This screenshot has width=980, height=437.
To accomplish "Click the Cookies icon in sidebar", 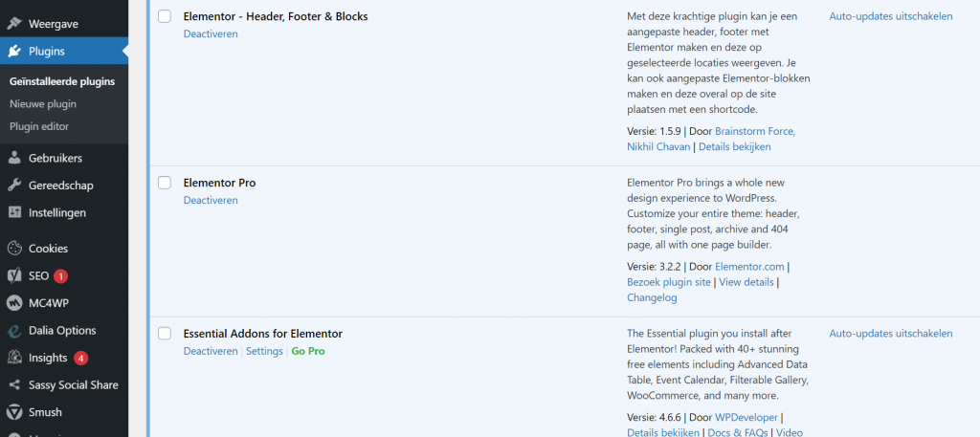I will (x=14, y=249).
